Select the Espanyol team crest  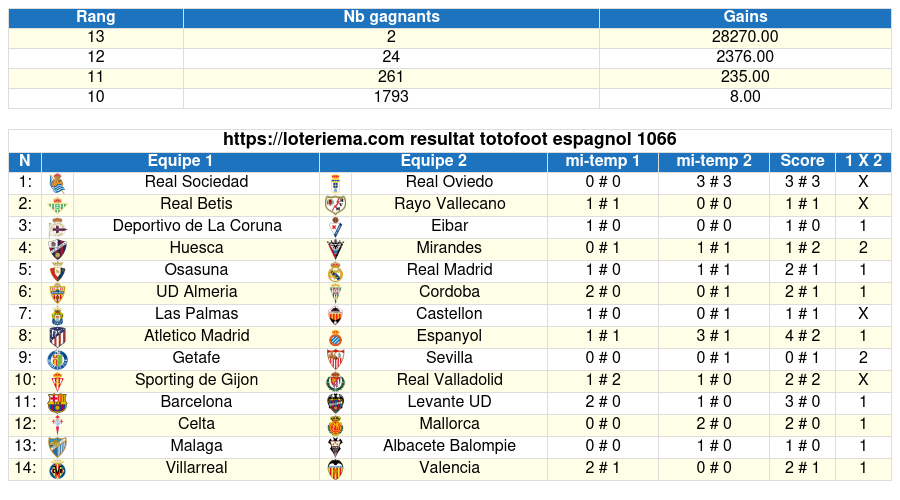point(335,337)
